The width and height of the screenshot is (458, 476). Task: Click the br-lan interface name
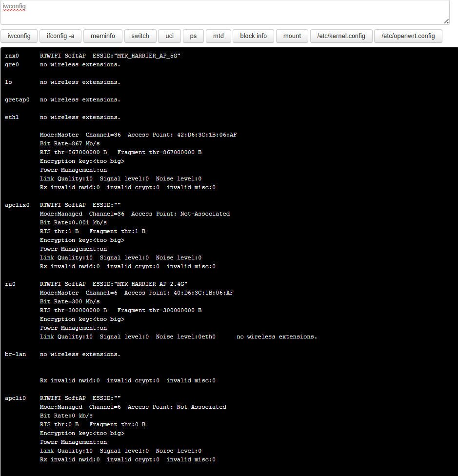point(16,354)
